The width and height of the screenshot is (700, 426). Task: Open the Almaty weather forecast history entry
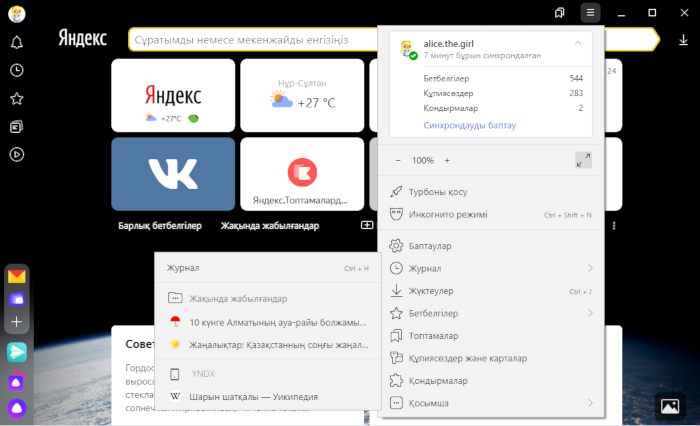(x=267, y=322)
